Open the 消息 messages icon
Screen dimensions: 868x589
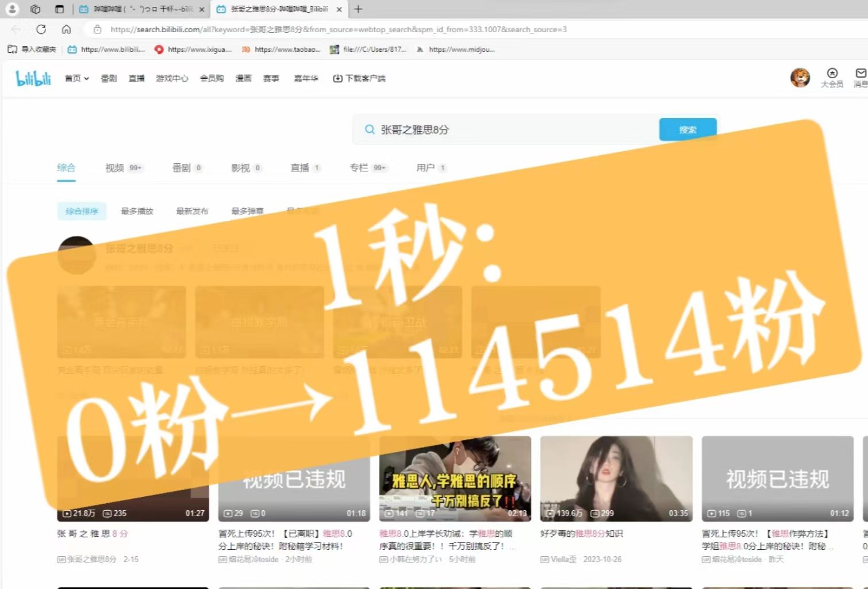(x=861, y=78)
